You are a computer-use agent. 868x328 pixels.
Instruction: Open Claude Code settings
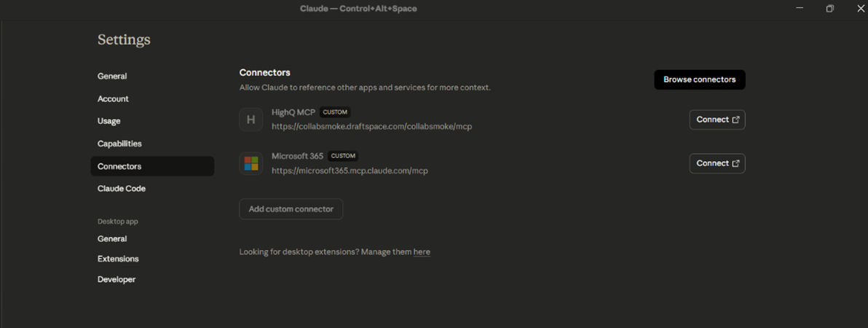pos(122,188)
